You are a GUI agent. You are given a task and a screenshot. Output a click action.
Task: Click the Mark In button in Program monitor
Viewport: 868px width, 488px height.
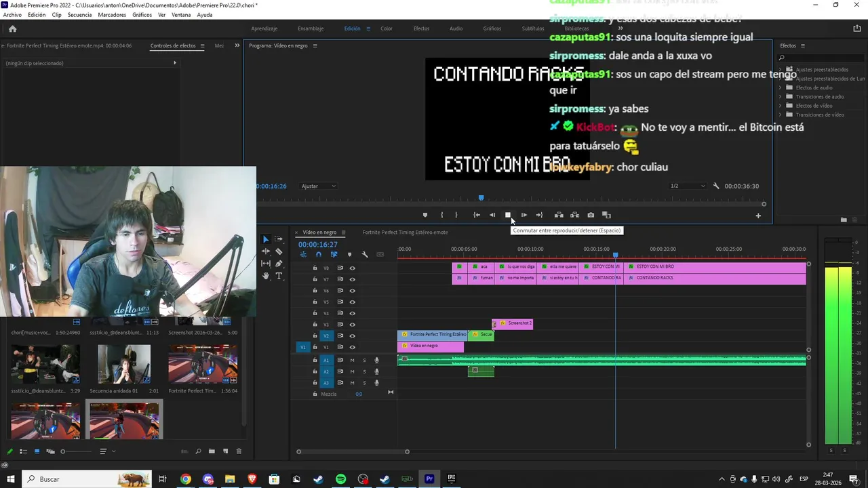coord(441,215)
